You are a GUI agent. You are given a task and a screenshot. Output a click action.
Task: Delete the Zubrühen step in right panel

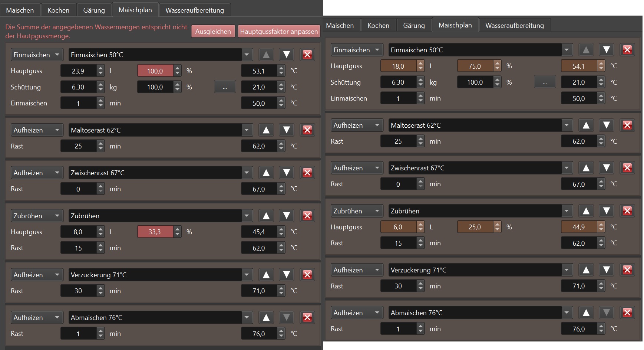click(627, 211)
